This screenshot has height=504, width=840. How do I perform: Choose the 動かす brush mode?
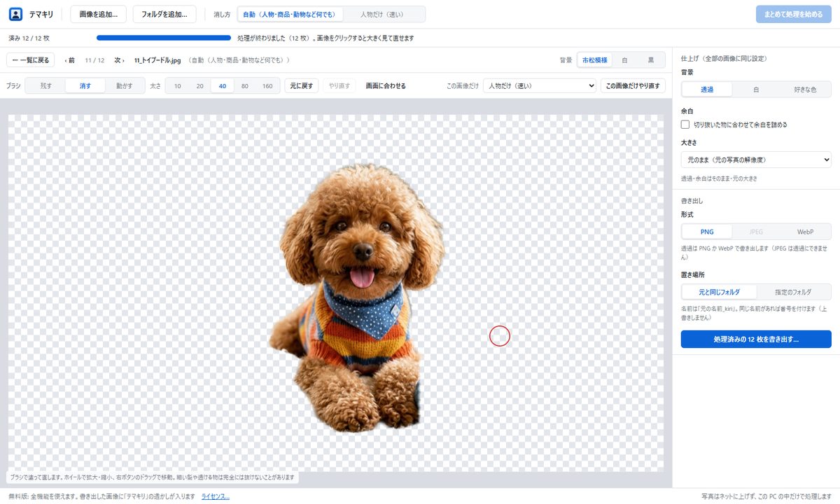coord(125,86)
